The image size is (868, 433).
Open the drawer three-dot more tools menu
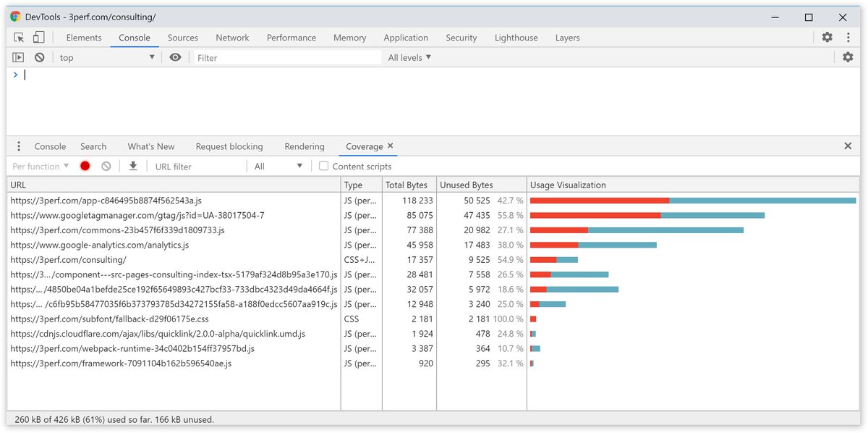pos(19,146)
